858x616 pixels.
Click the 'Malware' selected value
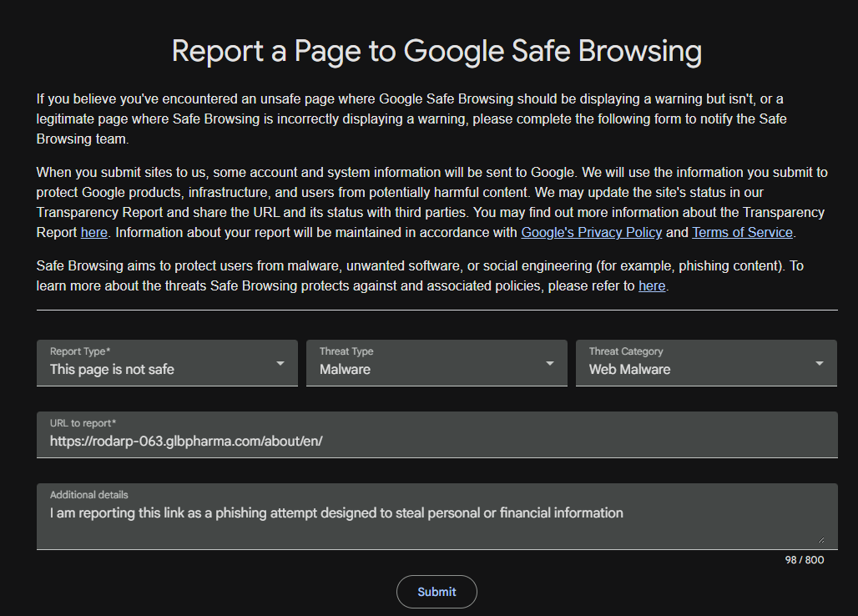[x=345, y=369]
